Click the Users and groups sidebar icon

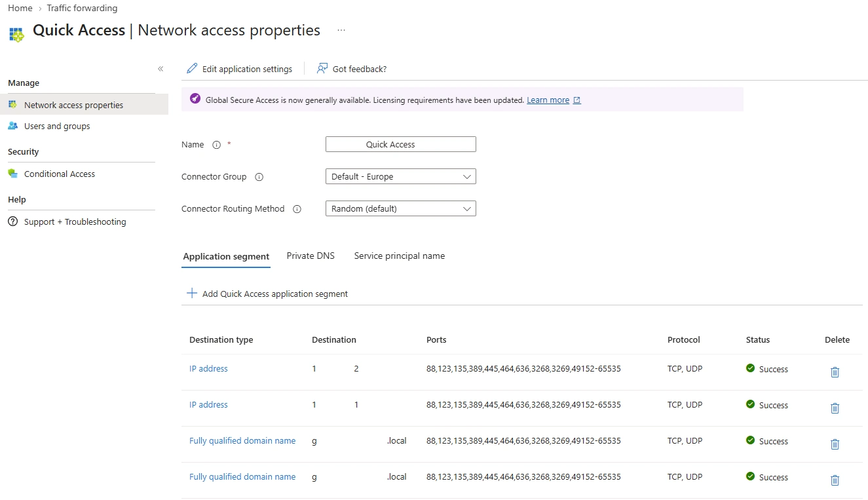coord(12,126)
